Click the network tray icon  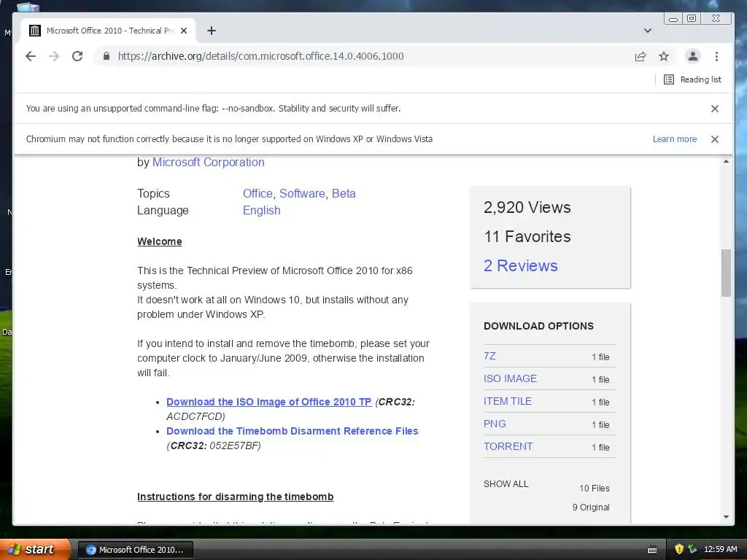point(692,549)
